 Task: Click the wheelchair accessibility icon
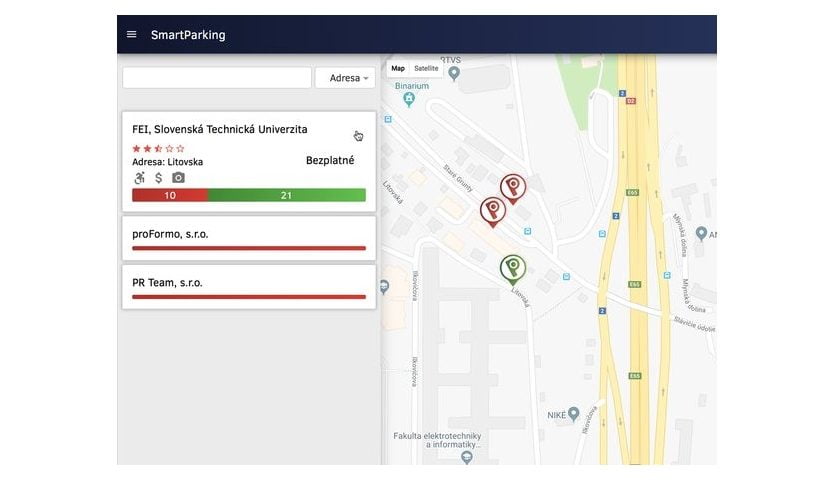(139, 178)
